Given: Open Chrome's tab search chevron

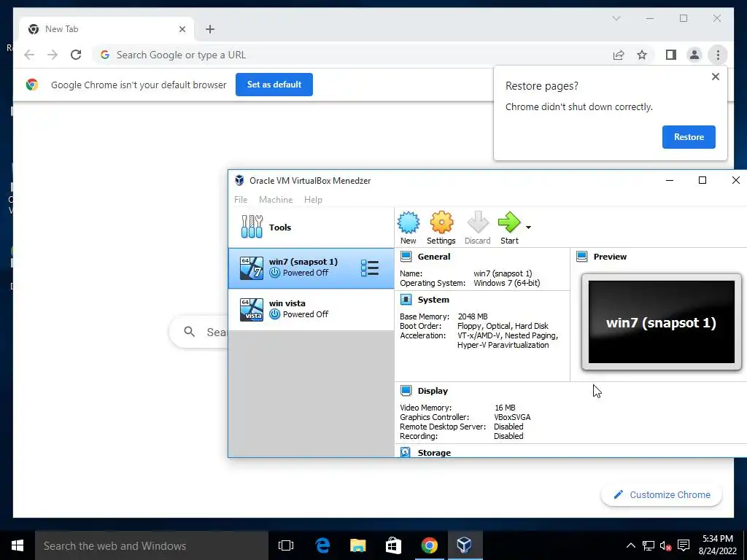Looking at the screenshot, I should pos(616,18).
